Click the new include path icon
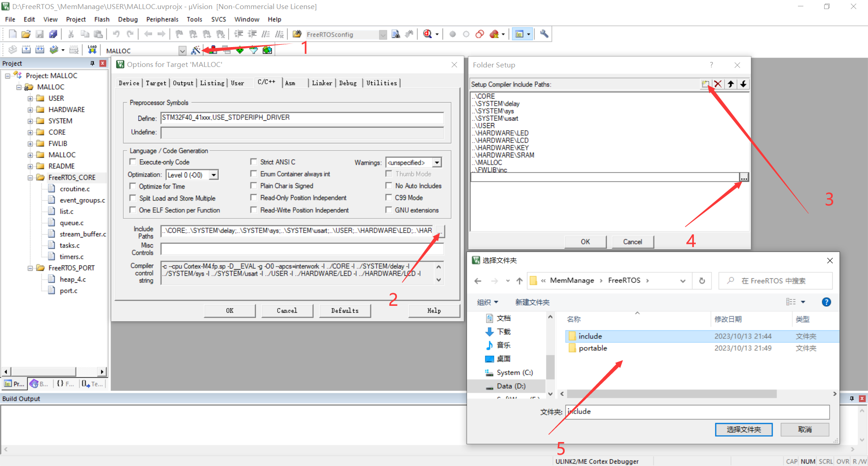The image size is (868, 466). point(706,84)
